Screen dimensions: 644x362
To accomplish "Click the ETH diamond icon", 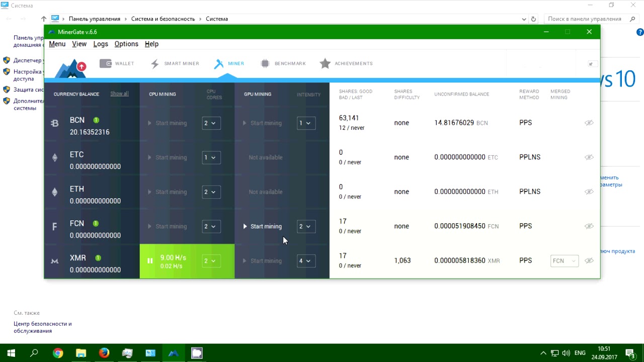I will click(55, 192).
